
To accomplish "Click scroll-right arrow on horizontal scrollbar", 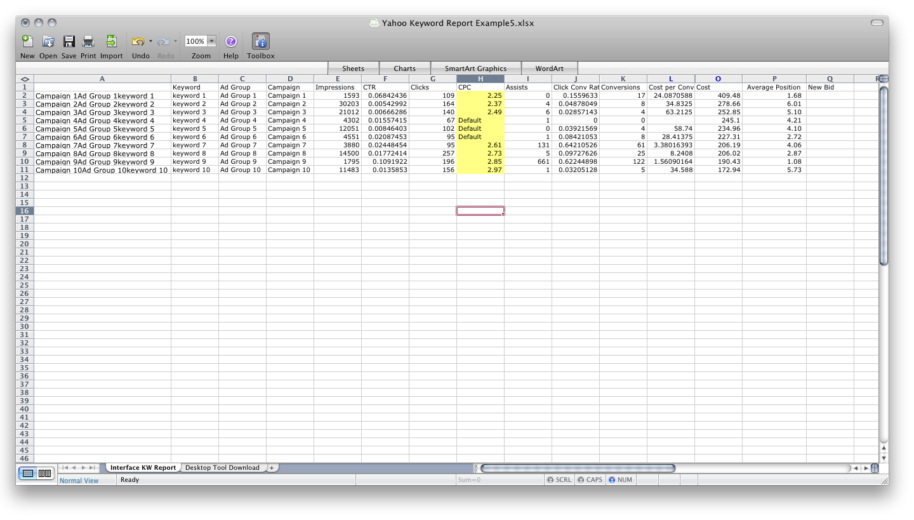I will [866, 468].
